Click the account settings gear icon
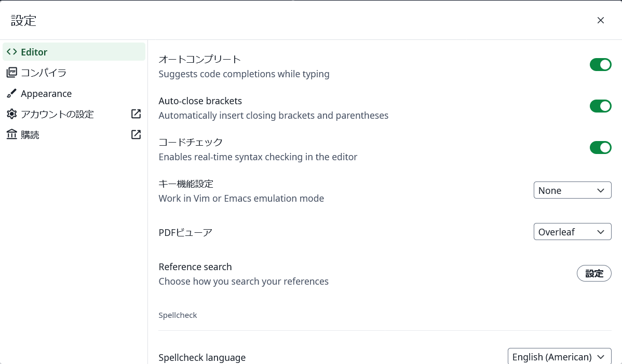 coord(11,114)
